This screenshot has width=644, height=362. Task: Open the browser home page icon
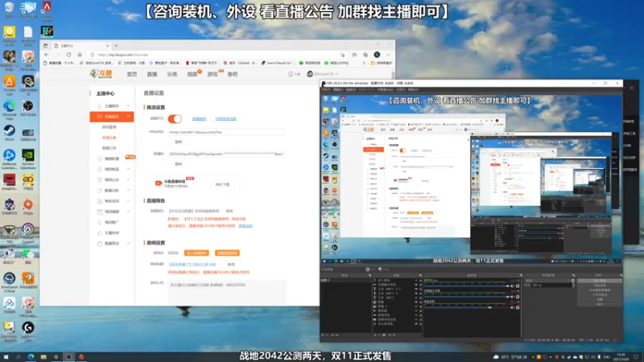point(80,55)
